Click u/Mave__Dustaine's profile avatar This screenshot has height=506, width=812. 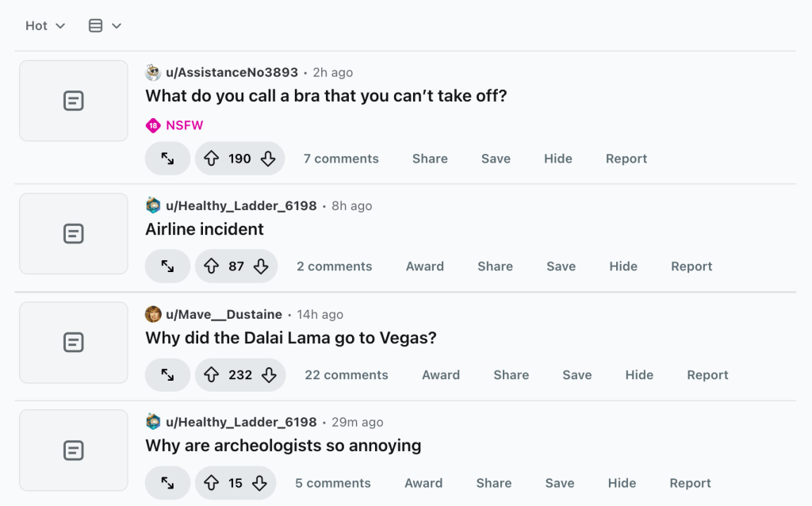(153, 315)
